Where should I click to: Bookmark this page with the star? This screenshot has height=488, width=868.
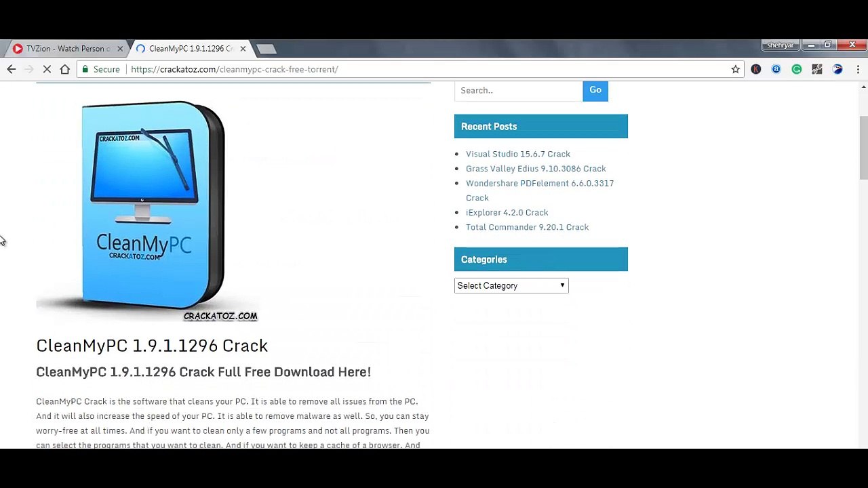coord(735,69)
